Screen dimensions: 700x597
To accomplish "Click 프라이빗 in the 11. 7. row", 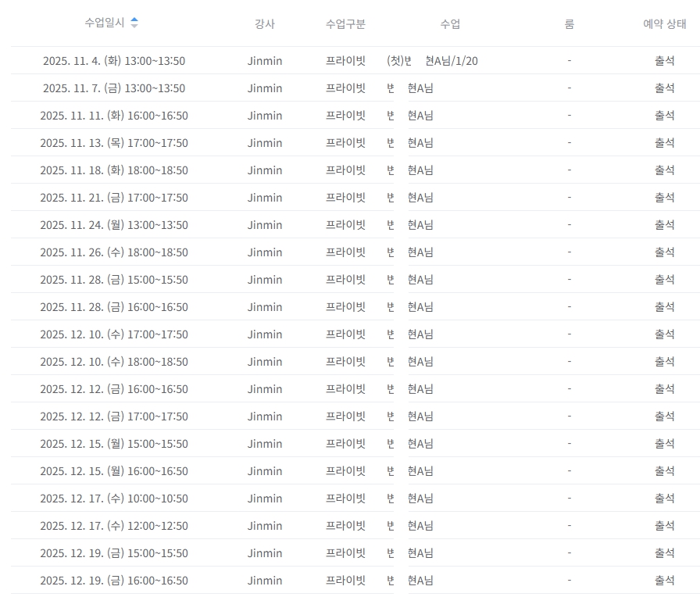I will 345,88.
